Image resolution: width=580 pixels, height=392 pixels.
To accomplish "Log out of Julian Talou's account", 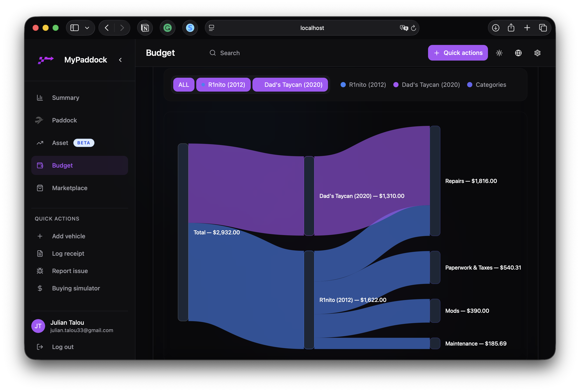I will click(63, 347).
